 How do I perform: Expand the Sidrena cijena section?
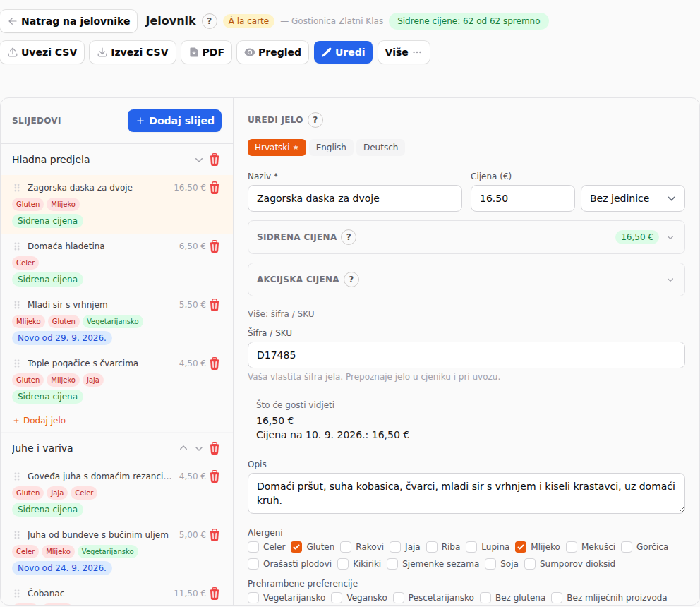click(x=670, y=238)
